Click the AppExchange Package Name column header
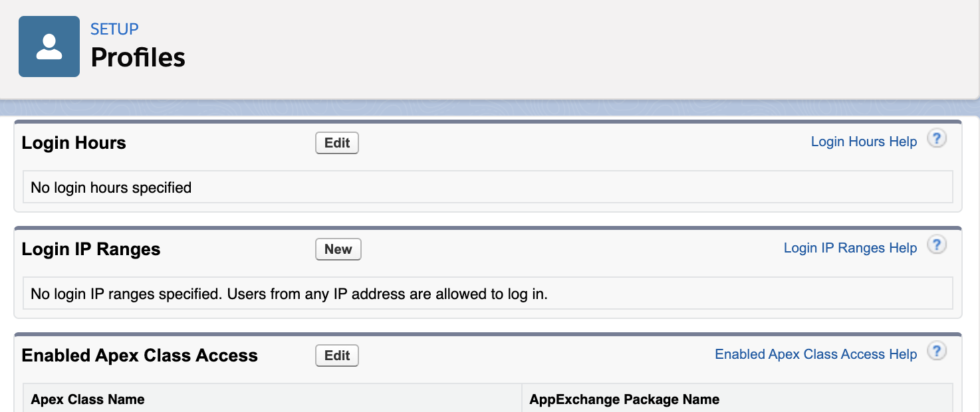Image resolution: width=980 pixels, height=412 pixels. tap(624, 399)
